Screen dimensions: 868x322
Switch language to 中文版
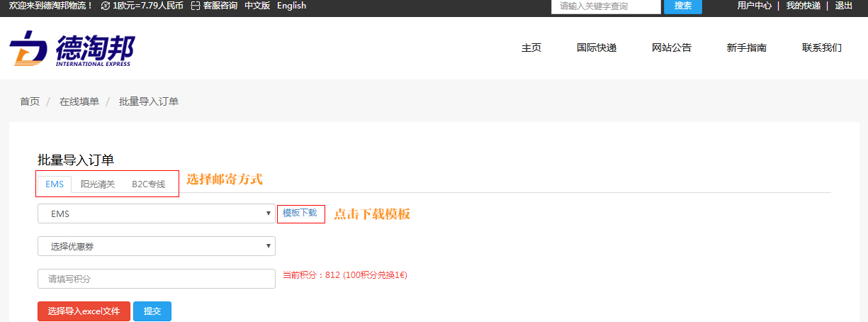click(257, 6)
